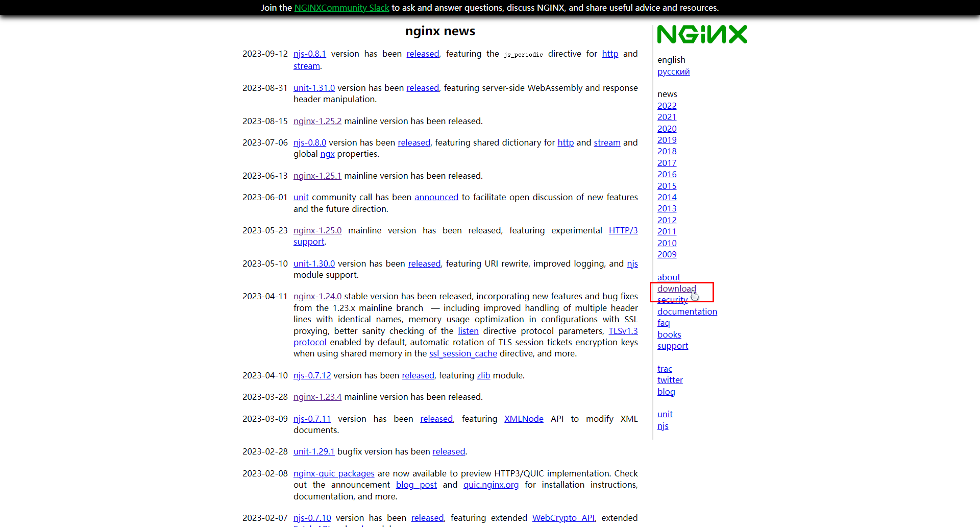The image size is (980, 527).
Task: Open the njs-0.8.1 release link
Action: (x=309, y=54)
